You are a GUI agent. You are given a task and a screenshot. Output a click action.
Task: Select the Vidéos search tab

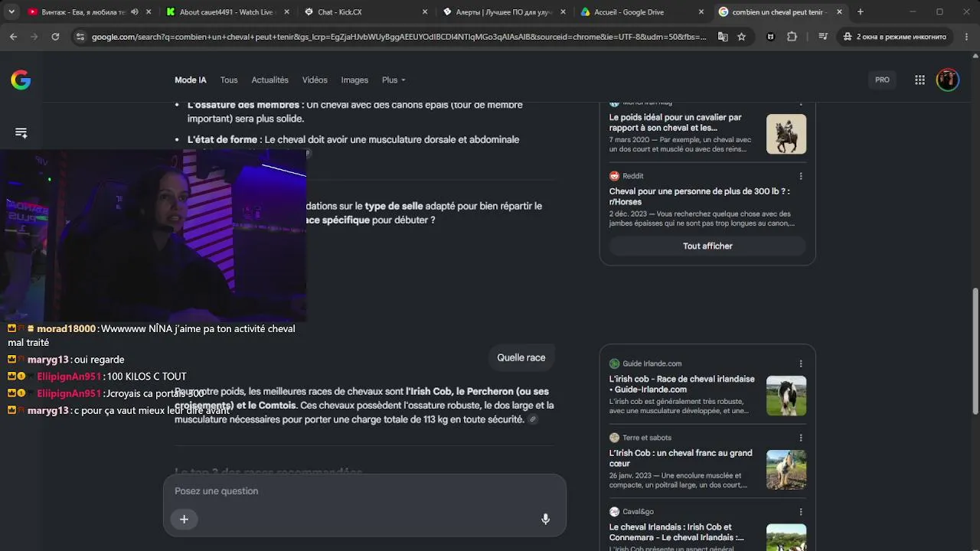click(x=315, y=80)
